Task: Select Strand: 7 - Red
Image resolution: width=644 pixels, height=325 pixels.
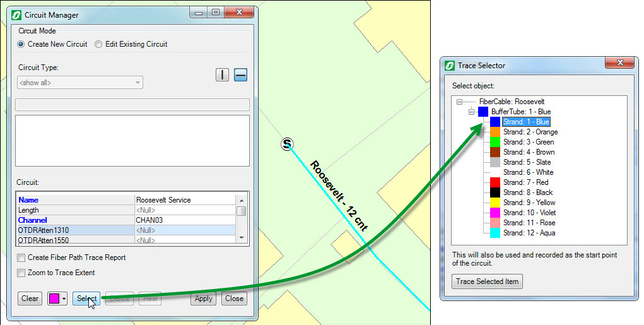Action: click(x=525, y=182)
